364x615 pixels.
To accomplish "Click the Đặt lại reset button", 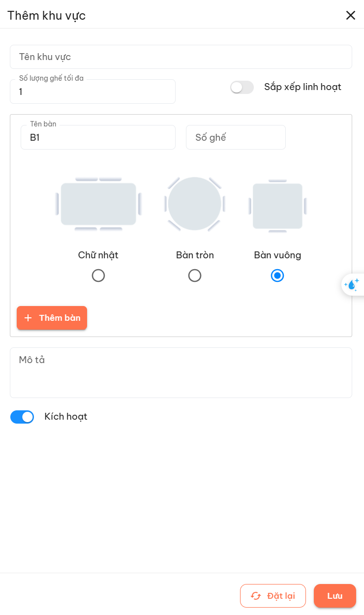I will 273,596.
